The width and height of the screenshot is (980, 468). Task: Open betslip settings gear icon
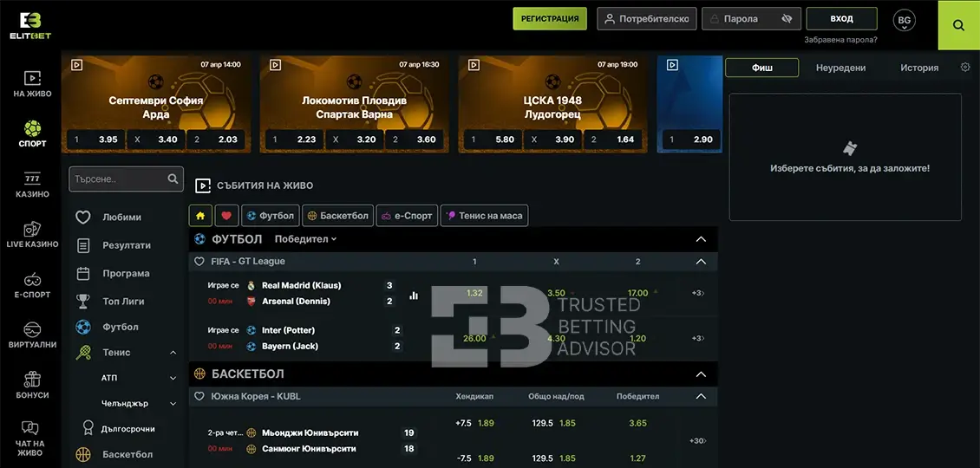pyautogui.click(x=965, y=68)
